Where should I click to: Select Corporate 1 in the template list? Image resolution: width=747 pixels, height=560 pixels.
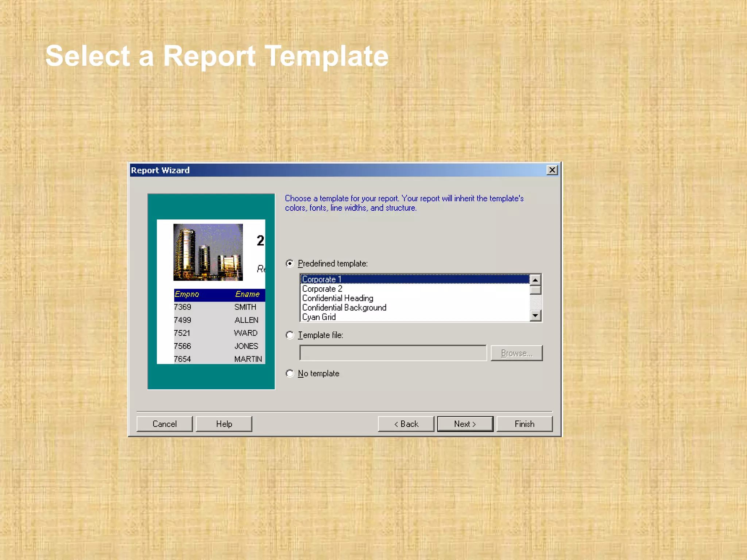pyautogui.click(x=415, y=279)
